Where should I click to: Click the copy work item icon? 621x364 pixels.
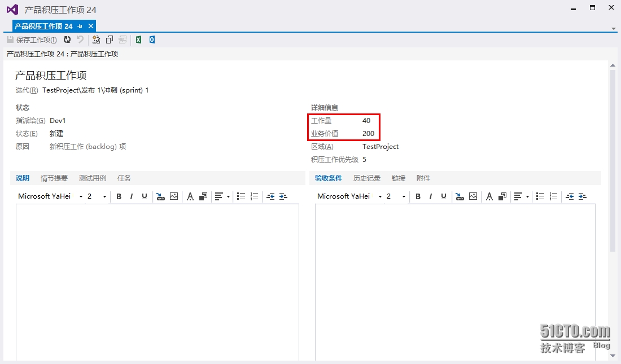click(110, 40)
